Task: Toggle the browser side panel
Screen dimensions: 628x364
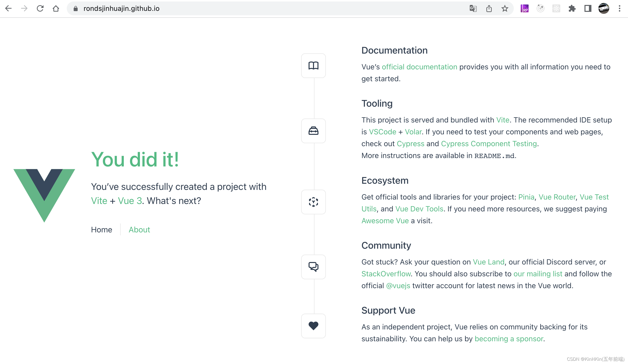Action: (x=588, y=8)
